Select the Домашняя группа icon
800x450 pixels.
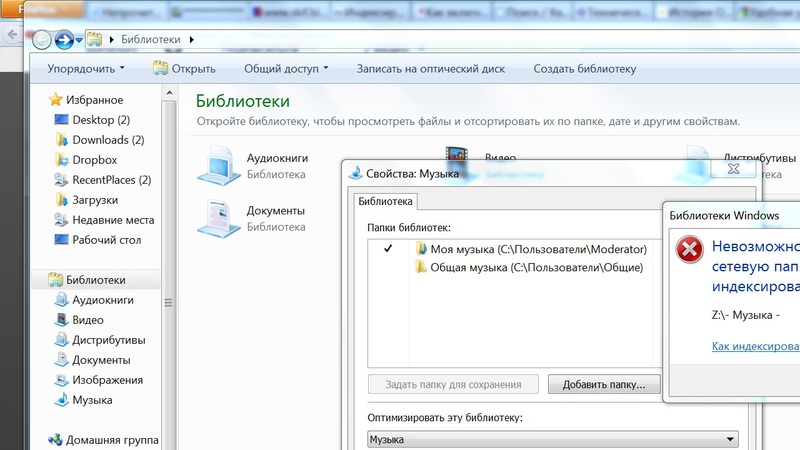[55, 439]
